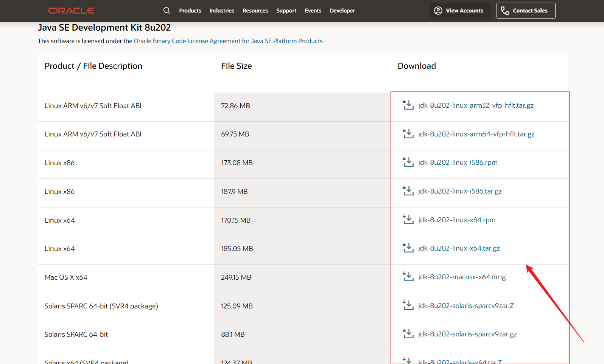Open the Industries menu
Viewport: 604px width, 364px height.
coord(222,11)
